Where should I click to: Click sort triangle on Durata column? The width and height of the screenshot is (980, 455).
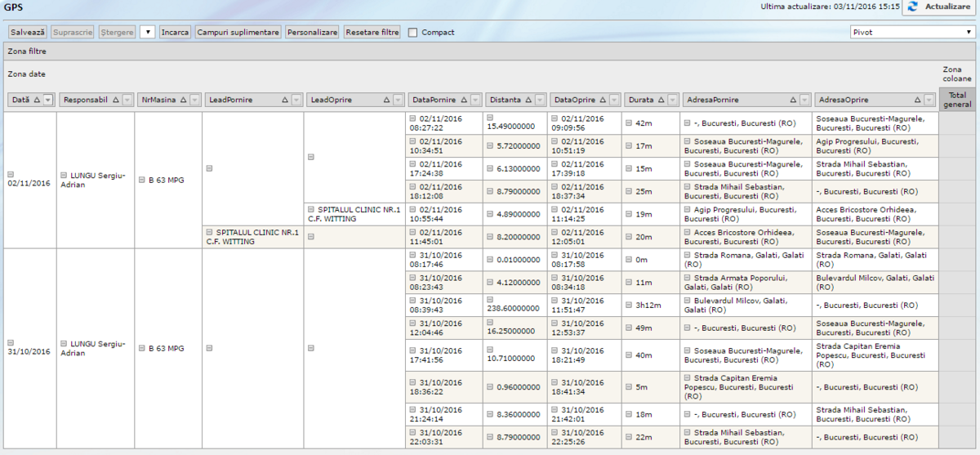click(x=660, y=100)
